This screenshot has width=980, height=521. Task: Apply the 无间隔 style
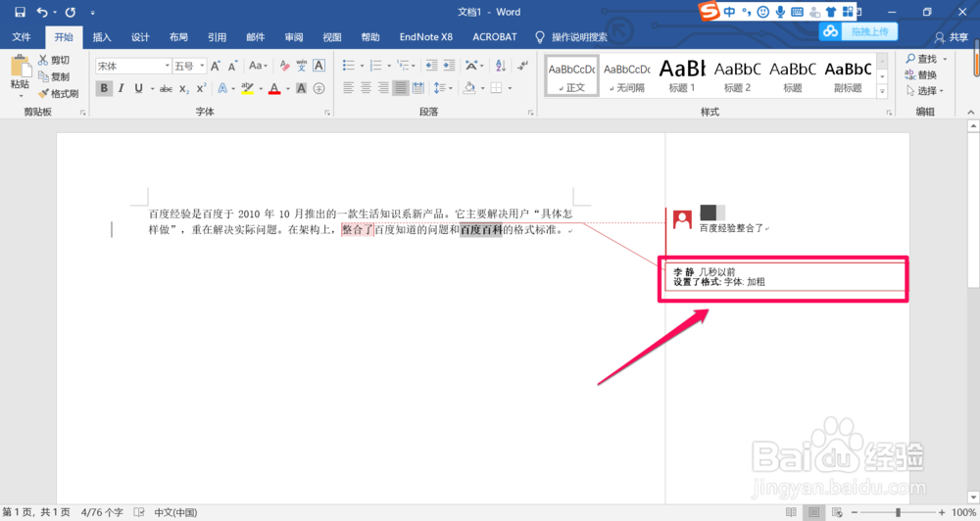point(627,75)
